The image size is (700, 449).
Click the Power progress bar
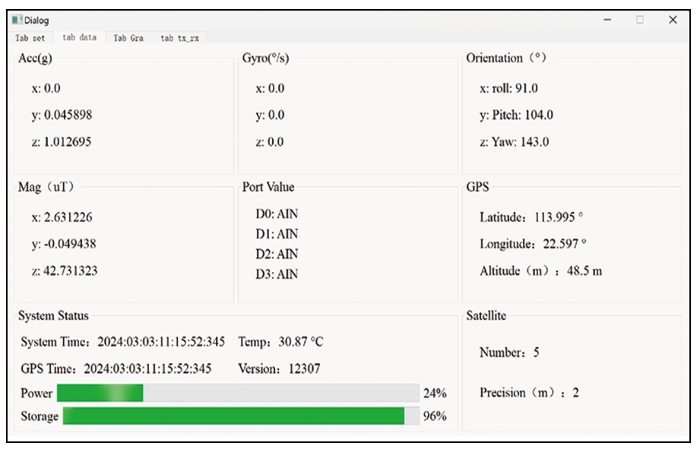click(x=238, y=393)
